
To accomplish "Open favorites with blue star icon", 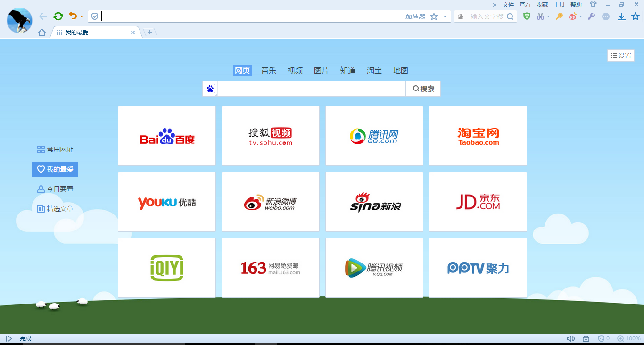I will tap(636, 16).
